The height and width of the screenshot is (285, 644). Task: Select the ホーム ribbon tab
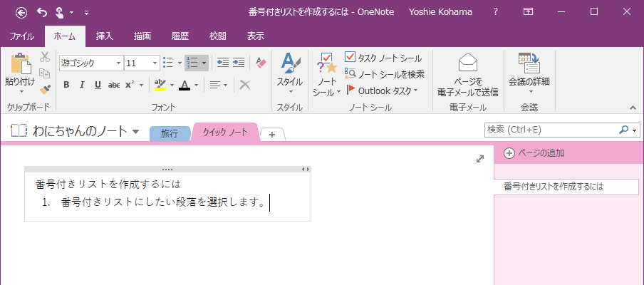(x=65, y=36)
